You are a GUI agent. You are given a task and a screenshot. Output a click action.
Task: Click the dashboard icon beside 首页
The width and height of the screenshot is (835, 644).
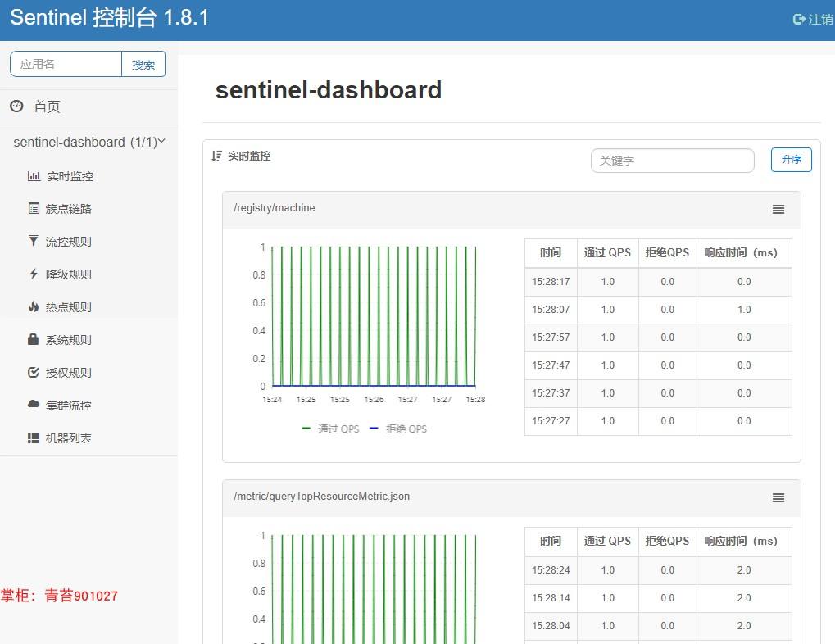click(16, 106)
